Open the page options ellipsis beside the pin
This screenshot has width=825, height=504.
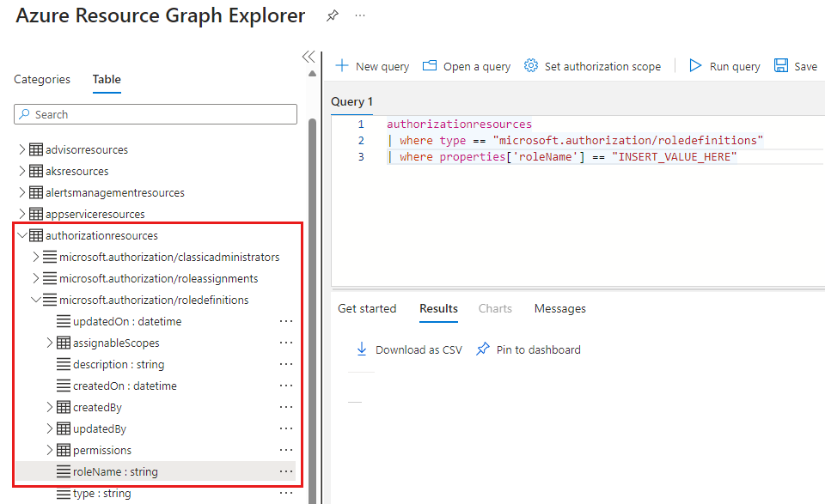pos(360,15)
